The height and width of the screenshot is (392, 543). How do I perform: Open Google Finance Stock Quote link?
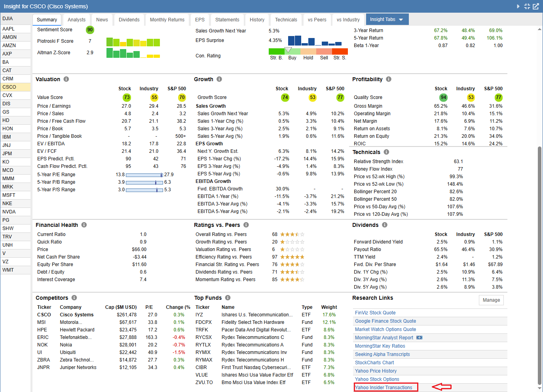click(385, 321)
